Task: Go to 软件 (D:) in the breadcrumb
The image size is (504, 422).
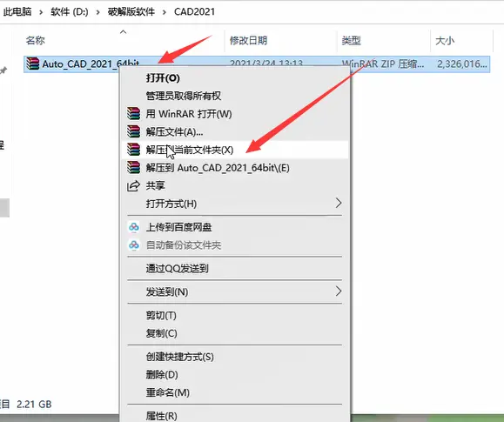Action: (70, 12)
